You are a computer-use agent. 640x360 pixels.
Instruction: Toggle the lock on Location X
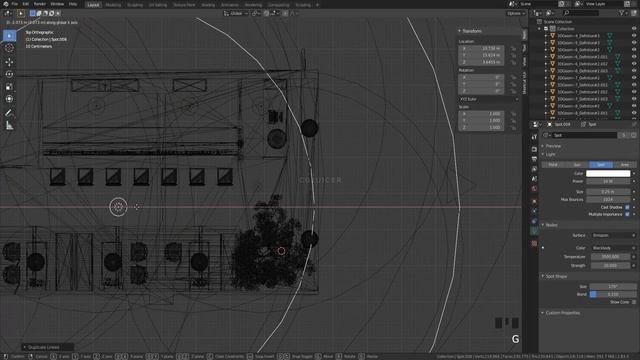(513, 48)
